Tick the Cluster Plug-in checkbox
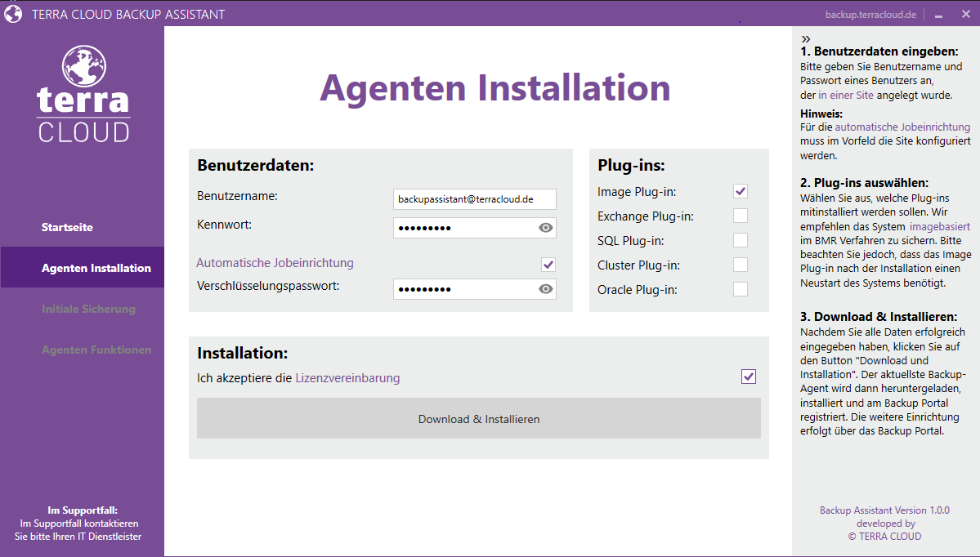The width and height of the screenshot is (980, 557). click(741, 265)
